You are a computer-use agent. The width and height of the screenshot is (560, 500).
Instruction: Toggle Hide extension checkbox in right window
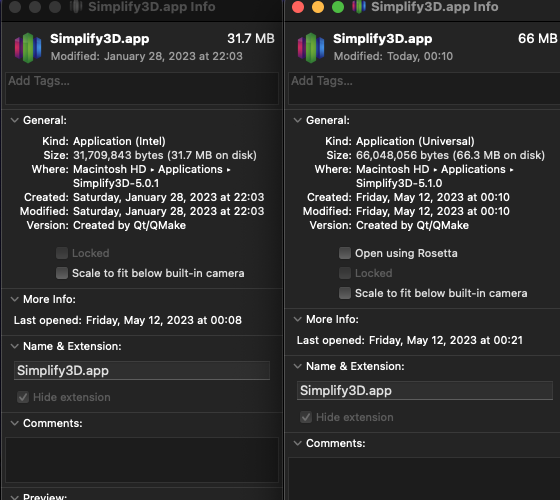(306, 417)
